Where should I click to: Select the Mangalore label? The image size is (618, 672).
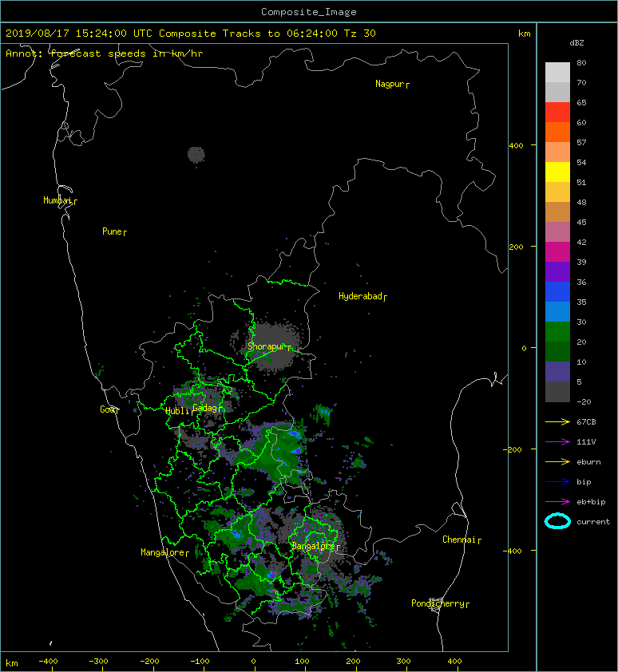coord(163,552)
